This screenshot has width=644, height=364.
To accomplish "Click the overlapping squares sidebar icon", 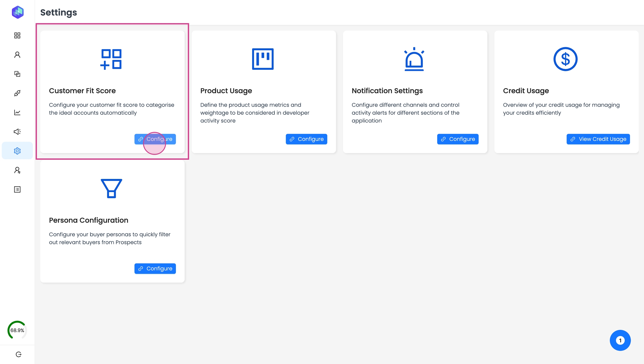I will (17, 74).
